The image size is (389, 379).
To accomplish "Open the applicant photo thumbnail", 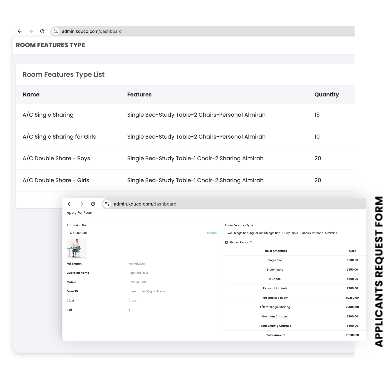I will click(77, 248).
